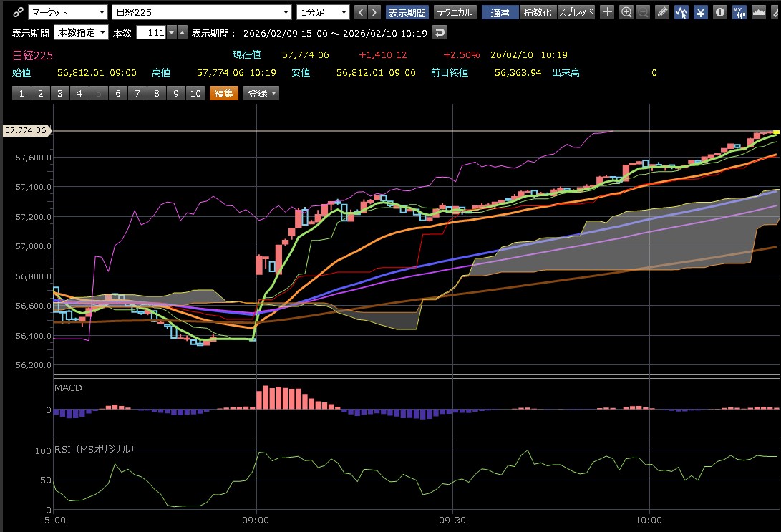
Task: Select preset tab 3
Action: tap(59, 93)
